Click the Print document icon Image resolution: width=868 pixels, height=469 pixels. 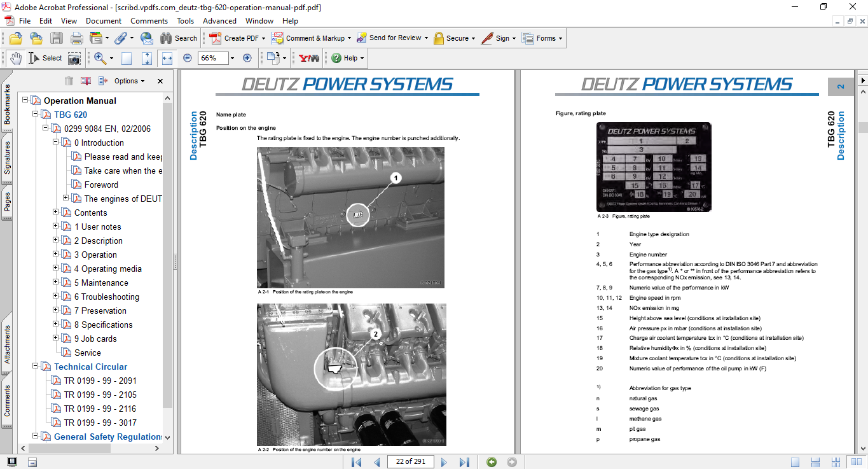[x=76, y=38]
